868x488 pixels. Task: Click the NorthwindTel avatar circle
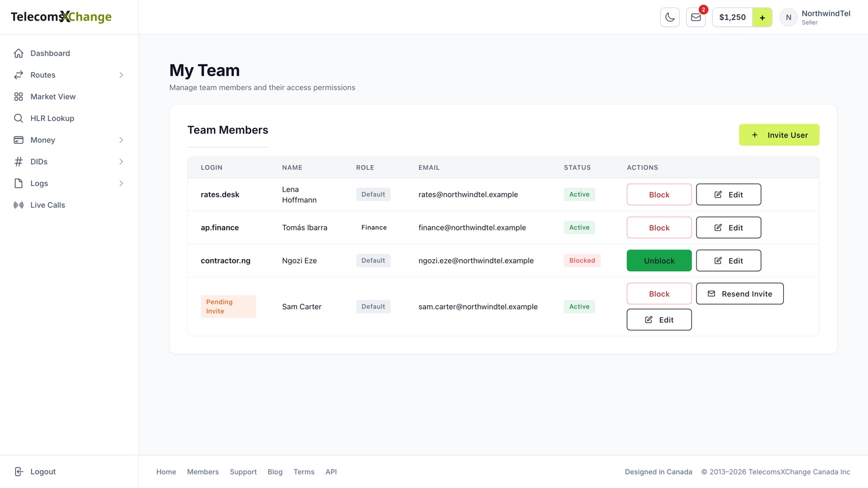(x=788, y=17)
